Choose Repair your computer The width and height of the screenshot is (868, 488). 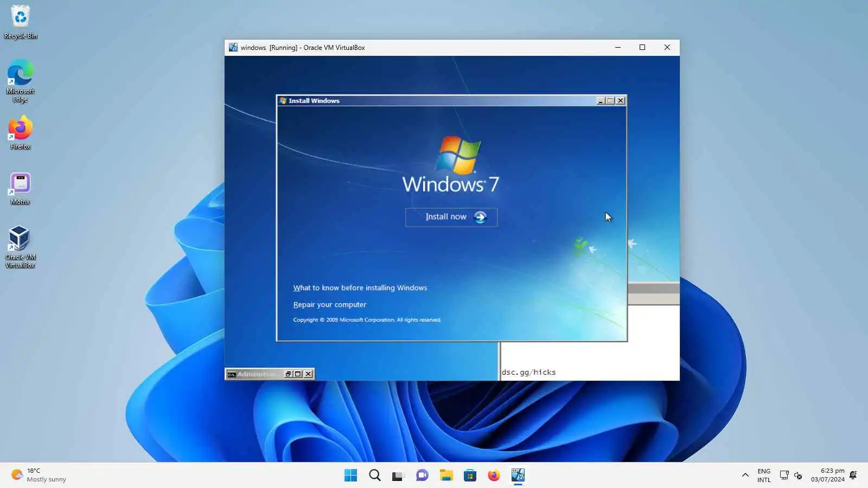pos(330,305)
